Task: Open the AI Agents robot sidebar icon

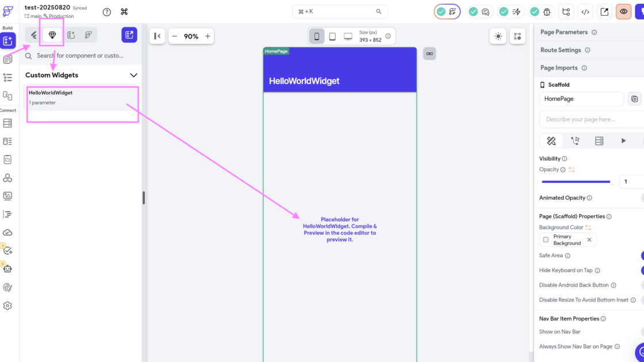Action: [x=7, y=269]
